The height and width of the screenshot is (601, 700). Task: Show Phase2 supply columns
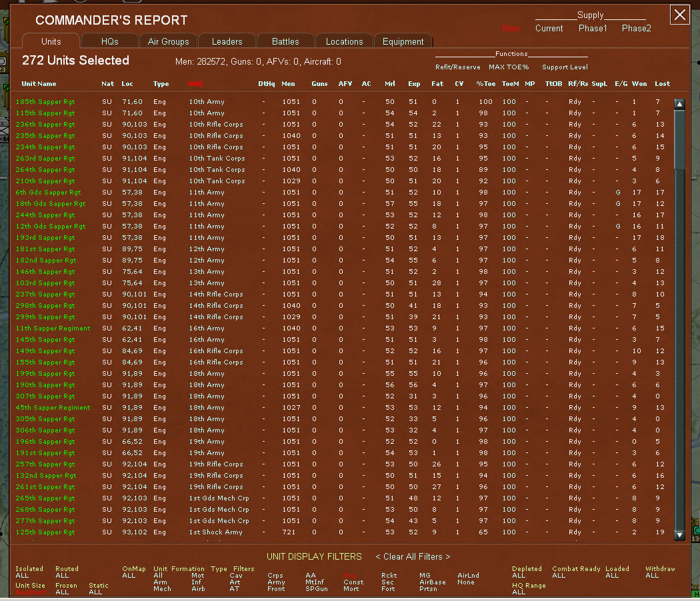pyautogui.click(x=637, y=29)
